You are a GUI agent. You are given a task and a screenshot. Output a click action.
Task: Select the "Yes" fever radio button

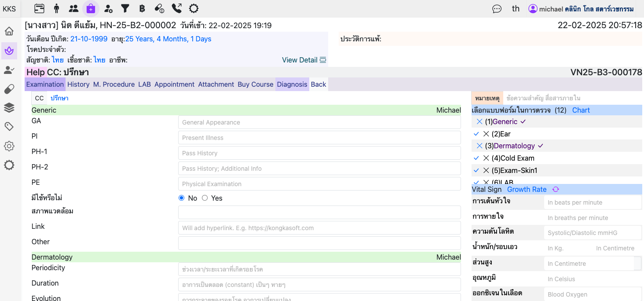pyautogui.click(x=205, y=198)
